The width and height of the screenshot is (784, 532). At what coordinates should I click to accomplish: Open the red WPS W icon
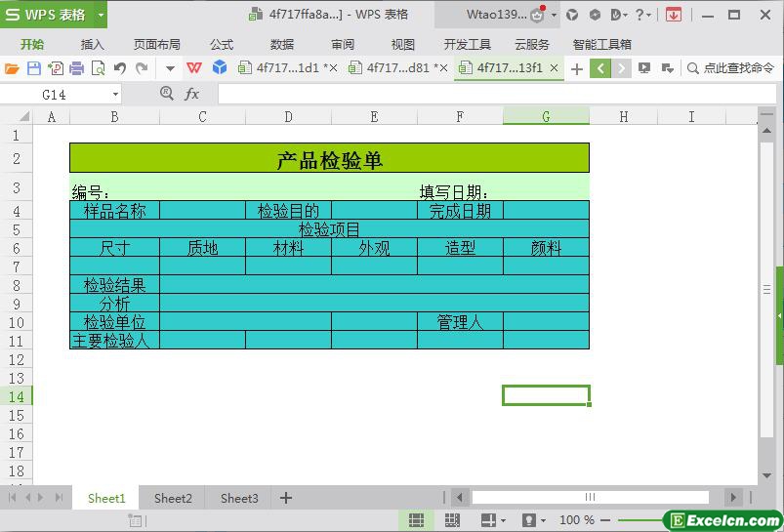pyautogui.click(x=194, y=67)
